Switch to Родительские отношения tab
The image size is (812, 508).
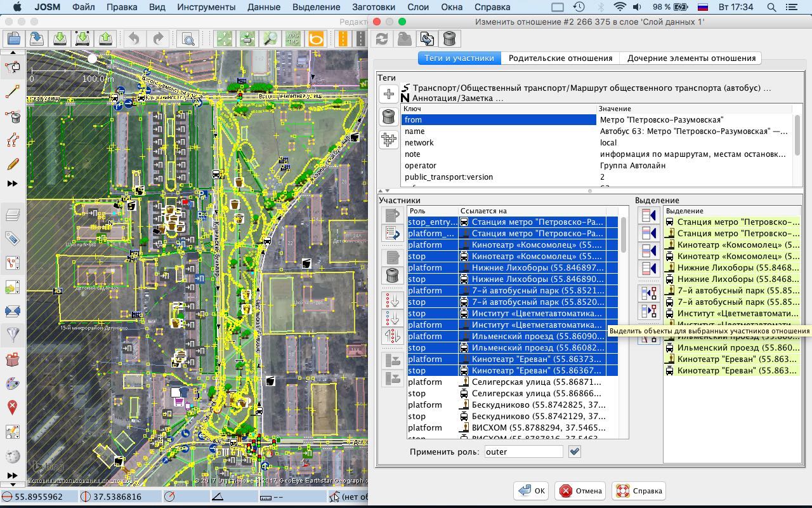(560, 58)
